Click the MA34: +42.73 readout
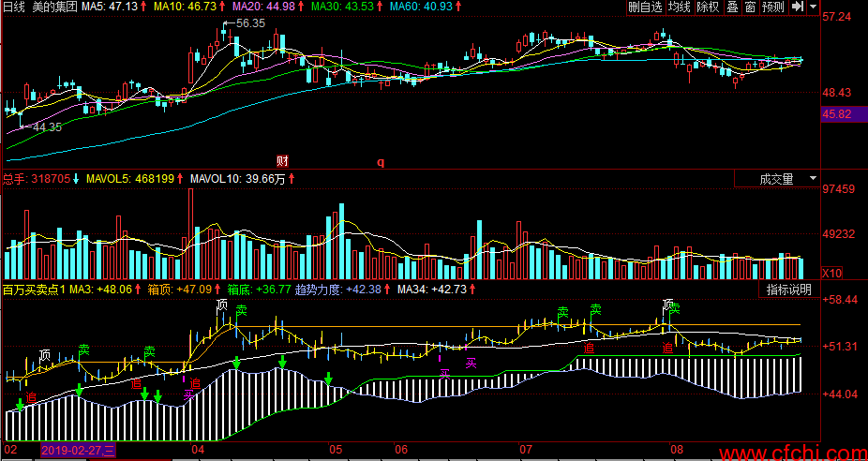Screen dimensions: 868x461 pyautogui.click(x=433, y=289)
